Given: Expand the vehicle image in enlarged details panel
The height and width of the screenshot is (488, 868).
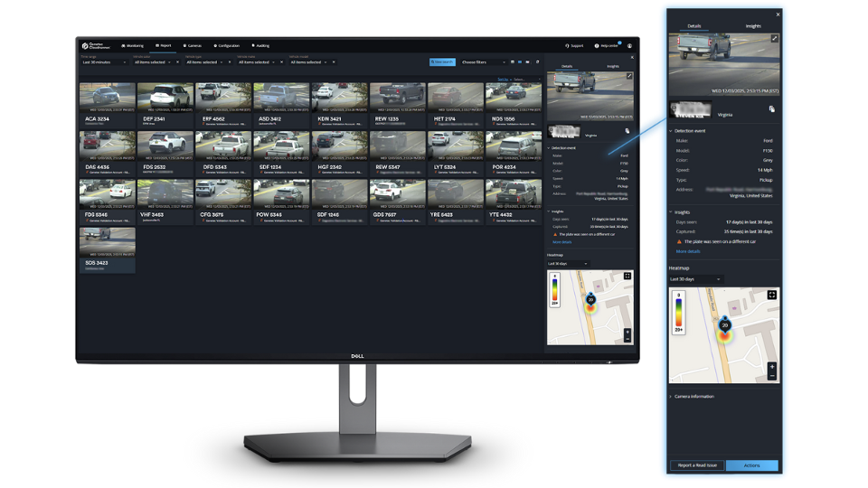Looking at the screenshot, I should click(x=774, y=39).
